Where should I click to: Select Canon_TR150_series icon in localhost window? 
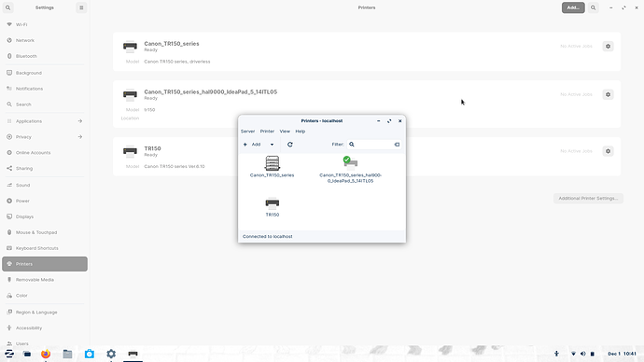(273, 163)
